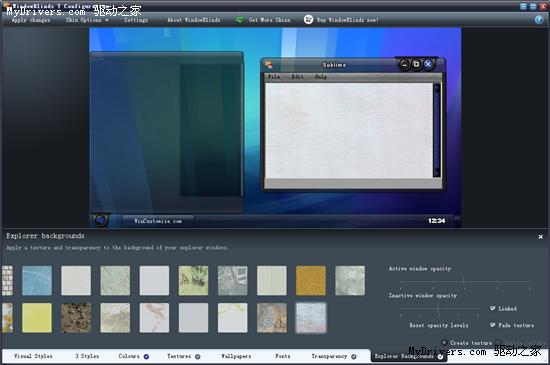Toggle the Linked checkbox

click(493, 308)
